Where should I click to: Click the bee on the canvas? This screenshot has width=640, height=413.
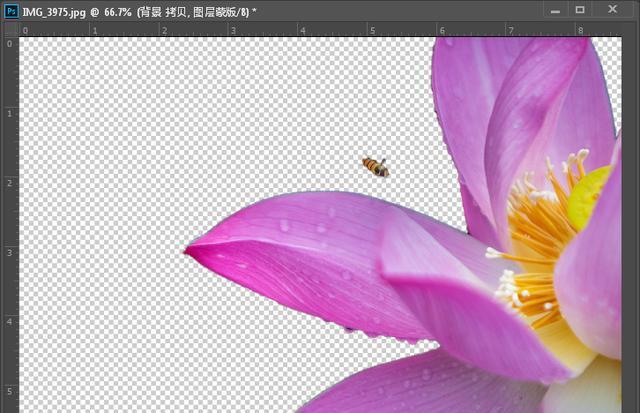click(x=376, y=167)
